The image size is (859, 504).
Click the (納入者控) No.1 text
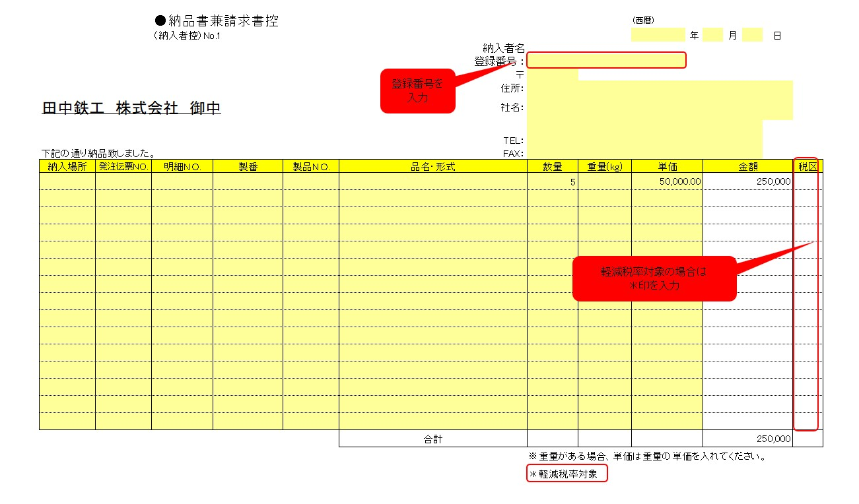tap(187, 36)
